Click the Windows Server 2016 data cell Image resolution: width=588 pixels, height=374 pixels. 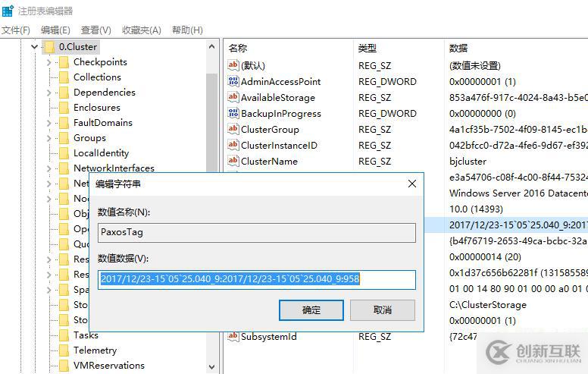[518, 193]
